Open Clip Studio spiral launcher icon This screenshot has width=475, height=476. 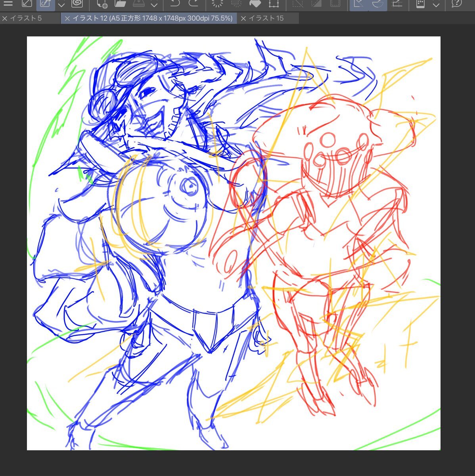(77, 4)
